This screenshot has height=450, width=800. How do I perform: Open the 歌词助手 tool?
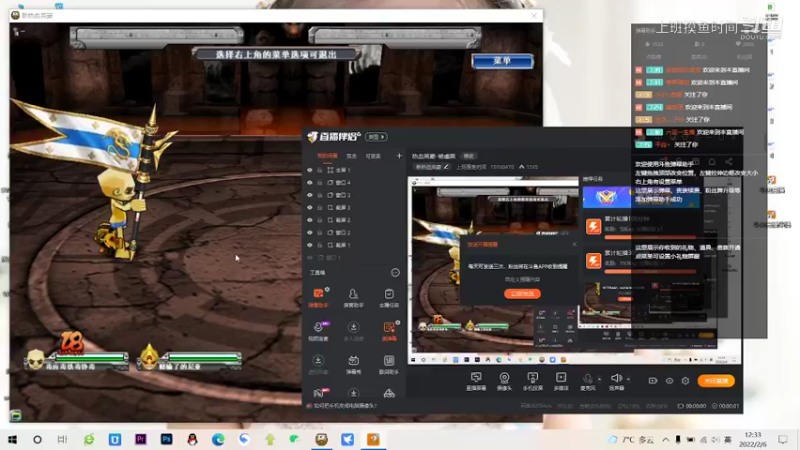pyautogui.click(x=389, y=364)
